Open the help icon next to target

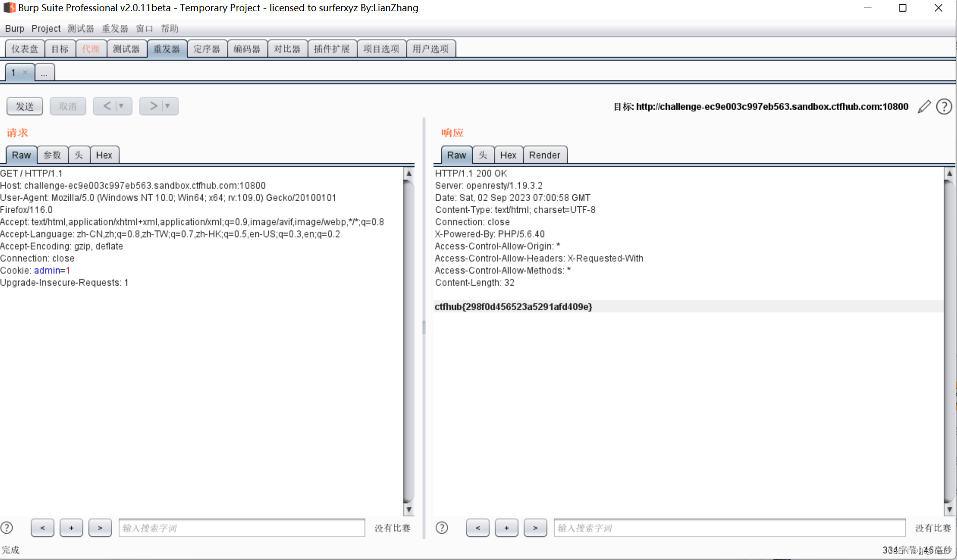point(944,107)
